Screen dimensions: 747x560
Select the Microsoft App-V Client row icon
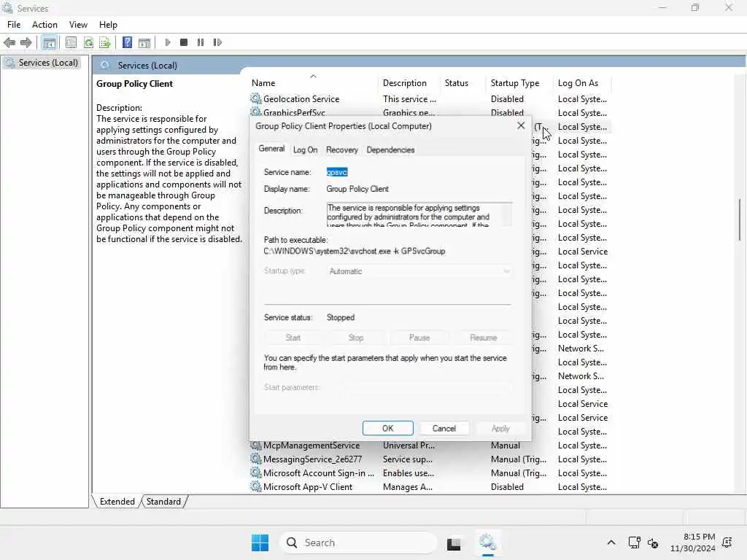(256, 486)
